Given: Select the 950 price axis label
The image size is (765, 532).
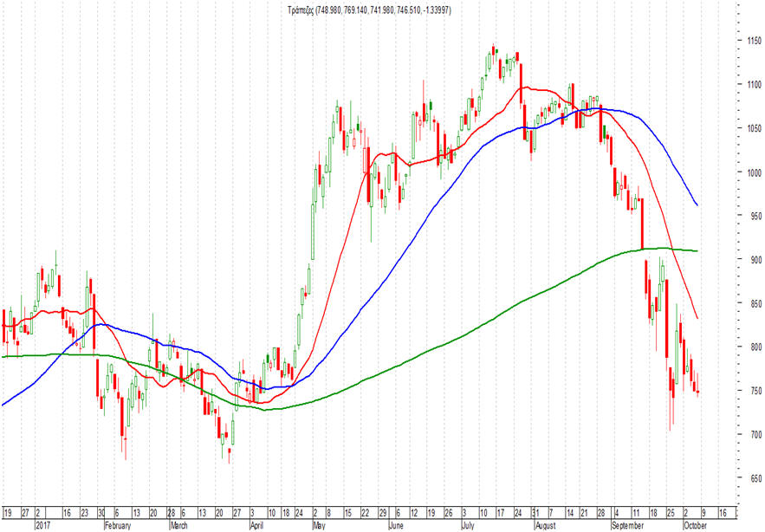Looking at the screenshot, I should click(755, 216).
